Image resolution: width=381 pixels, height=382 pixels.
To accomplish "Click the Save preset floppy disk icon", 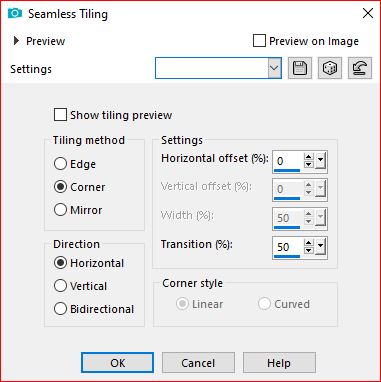I will 300,68.
